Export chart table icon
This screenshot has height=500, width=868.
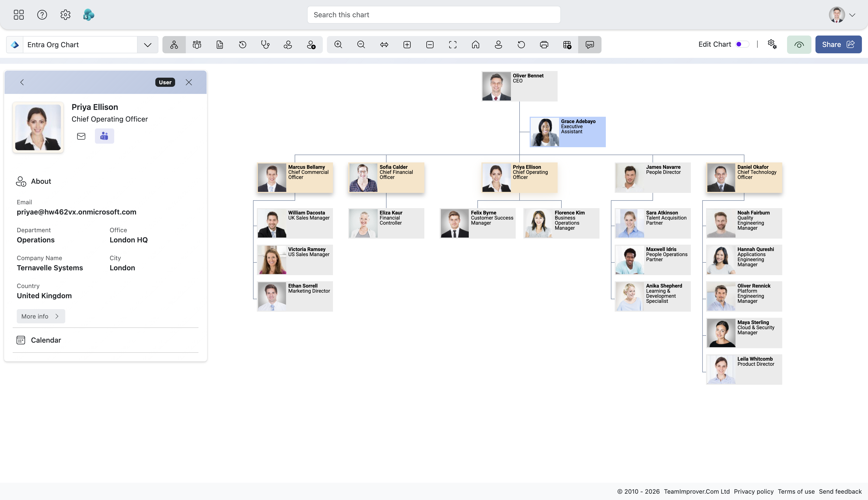pos(567,45)
